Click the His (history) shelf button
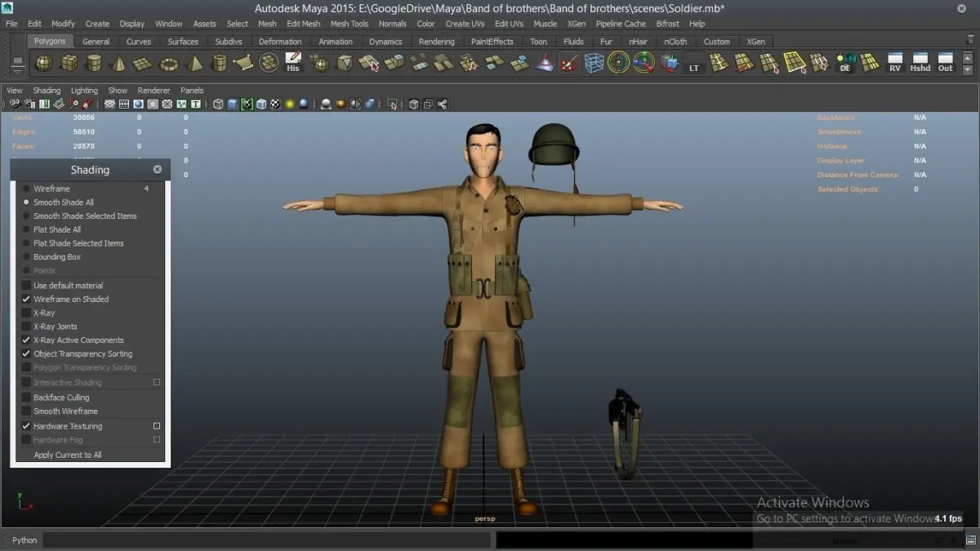 pyautogui.click(x=293, y=63)
